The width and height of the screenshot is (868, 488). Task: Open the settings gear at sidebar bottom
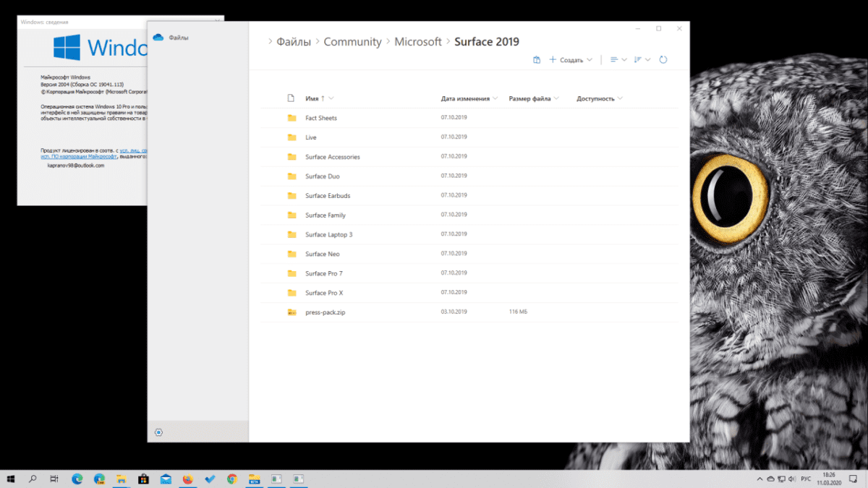coord(158,432)
